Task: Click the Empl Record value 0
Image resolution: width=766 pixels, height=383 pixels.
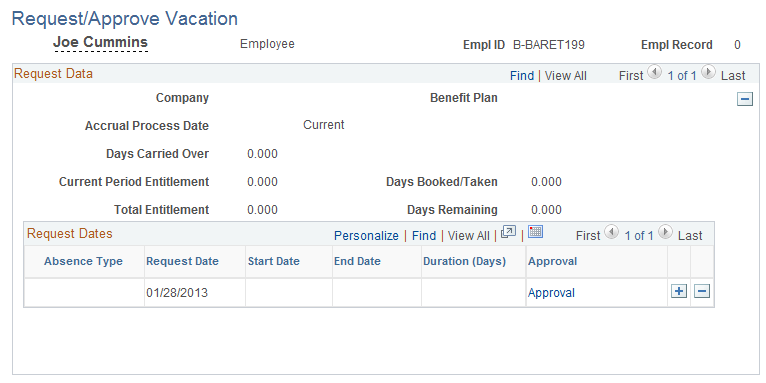Action: pos(737,45)
